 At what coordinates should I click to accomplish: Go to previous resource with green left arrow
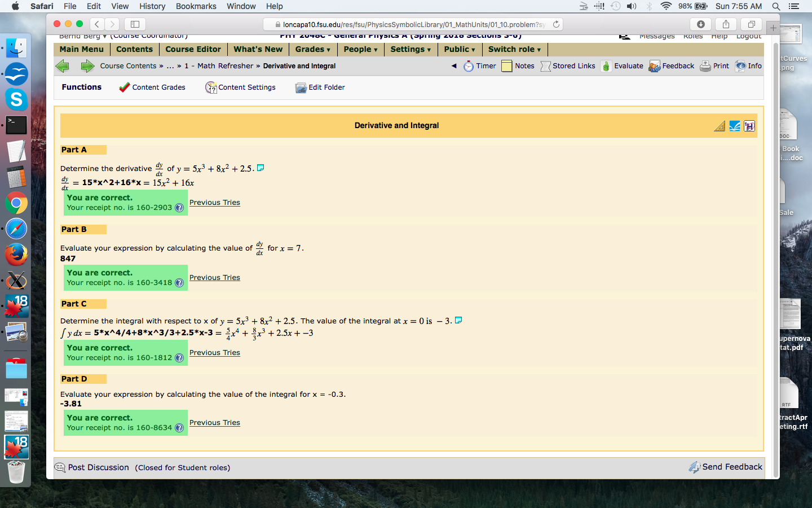[62, 66]
